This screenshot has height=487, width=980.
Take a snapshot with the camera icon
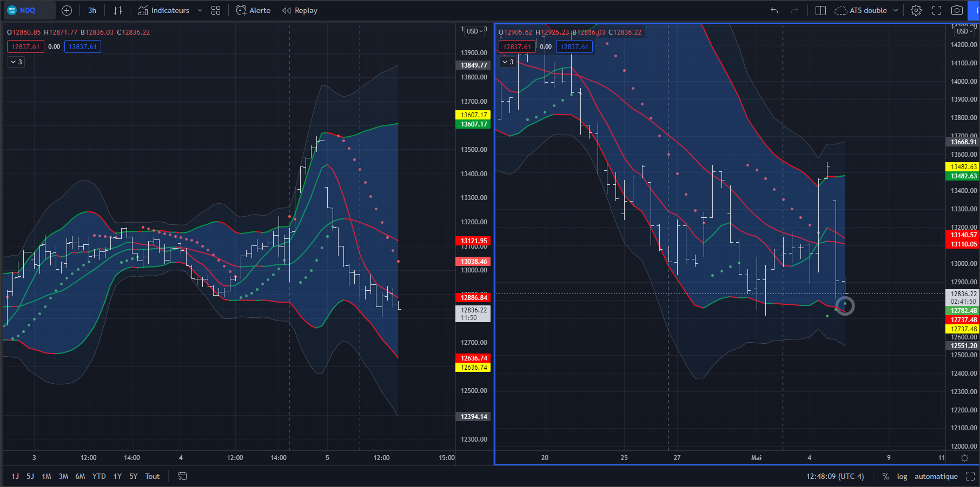[957, 10]
